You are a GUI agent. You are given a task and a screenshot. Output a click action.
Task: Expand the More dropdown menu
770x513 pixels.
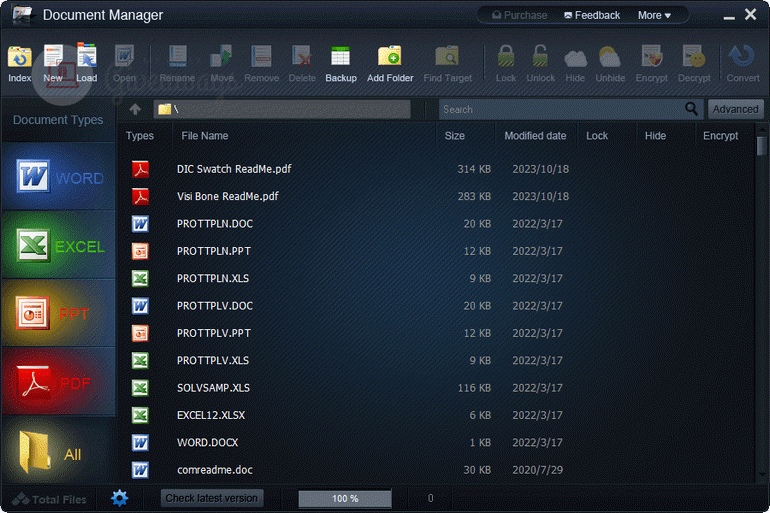point(661,15)
